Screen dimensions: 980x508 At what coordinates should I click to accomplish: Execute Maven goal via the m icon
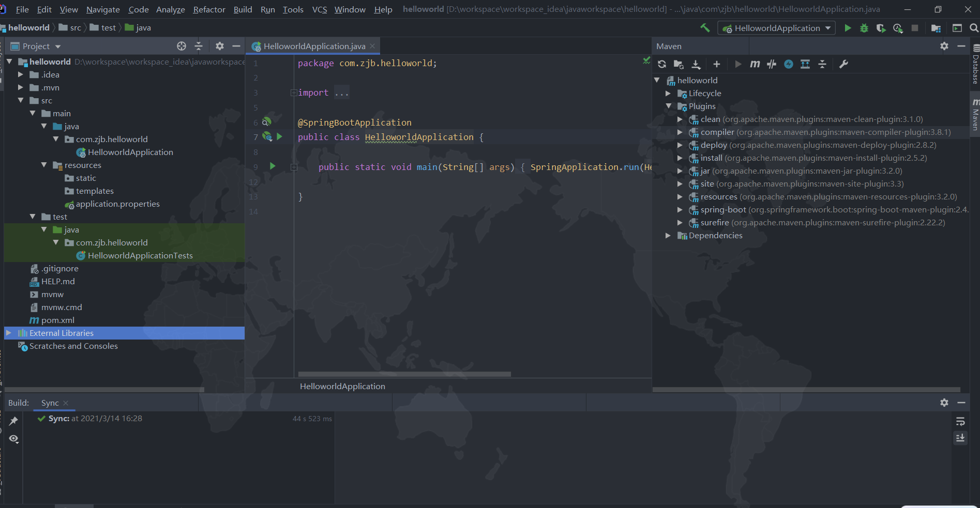[755, 64]
